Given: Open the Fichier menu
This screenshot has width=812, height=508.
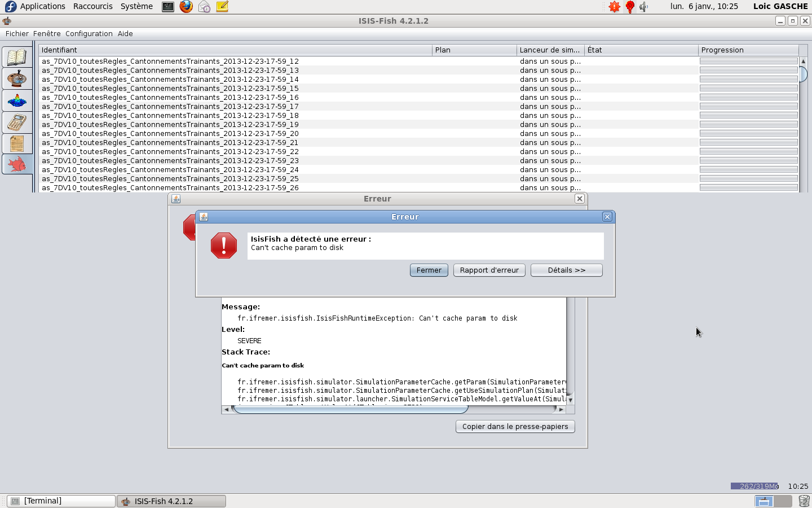Looking at the screenshot, I should pos(17,34).
